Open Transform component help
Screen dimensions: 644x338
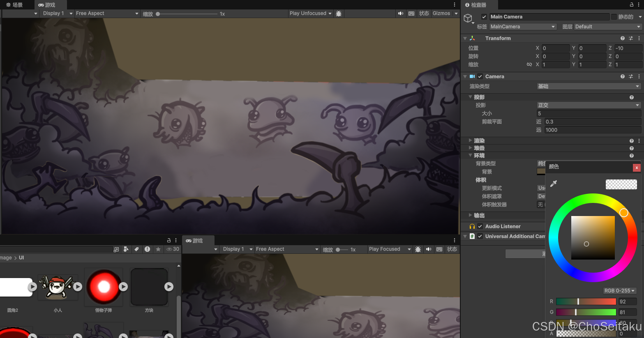(x=623, y=38)
